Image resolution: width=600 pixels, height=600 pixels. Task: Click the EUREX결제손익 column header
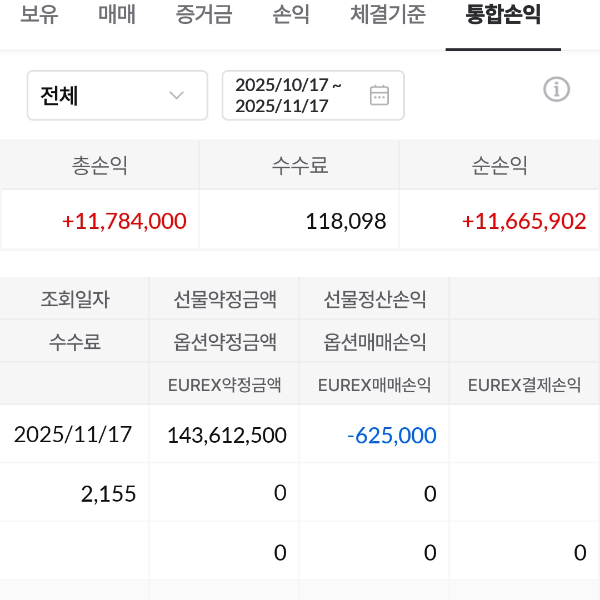(524, 384)
